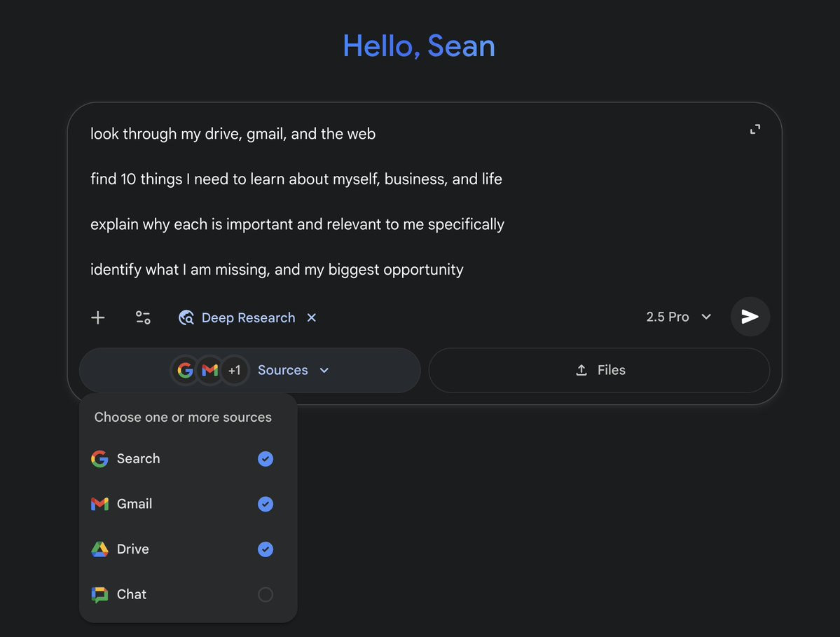Viewport: 840px width, 637px height.
Task: Click the Gmail icon in the Sources pill
Action: coord(209,370)
